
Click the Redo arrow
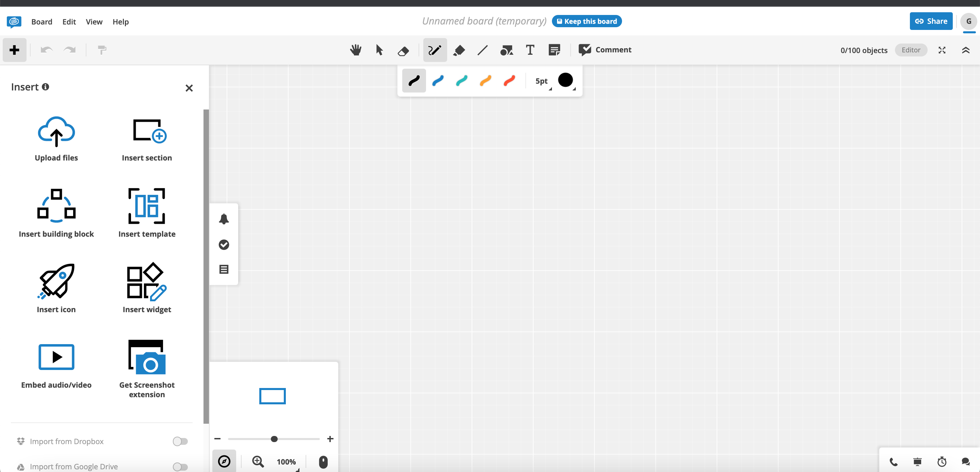70,50
